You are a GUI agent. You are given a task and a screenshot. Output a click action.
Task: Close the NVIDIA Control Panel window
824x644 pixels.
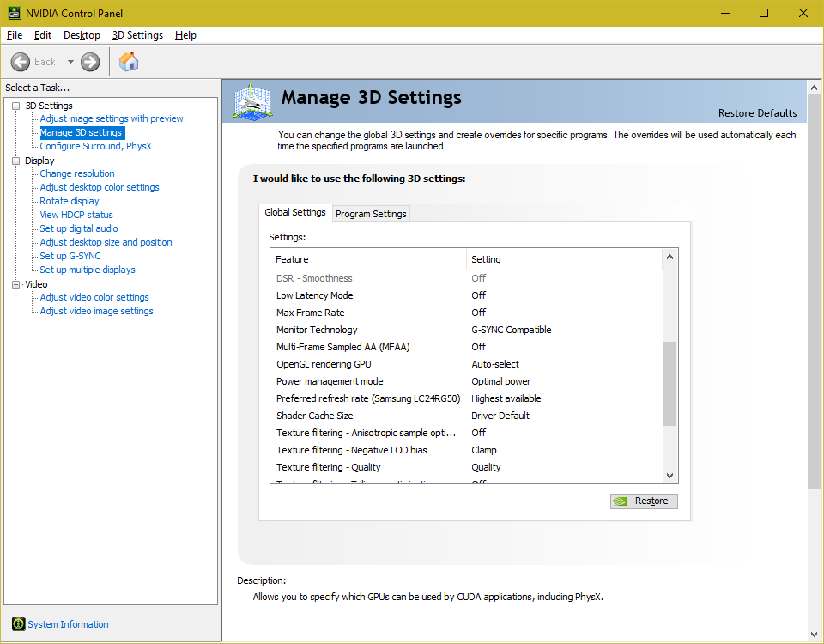coord(803,13)
